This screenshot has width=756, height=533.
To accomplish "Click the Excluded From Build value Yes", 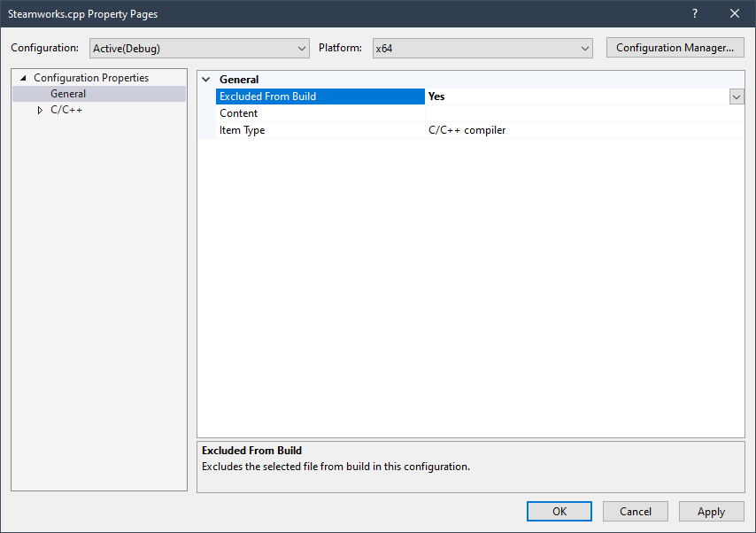I will pyautogui.click(x=575, y=97).
